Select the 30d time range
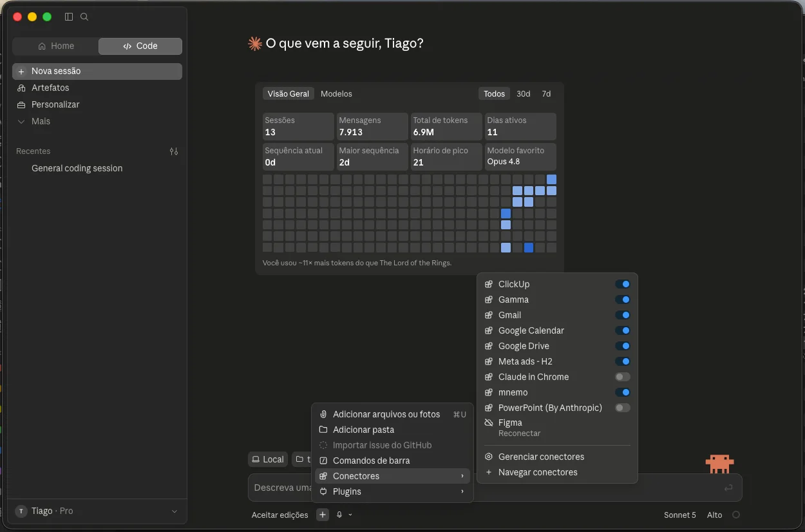 coord(524,94)
